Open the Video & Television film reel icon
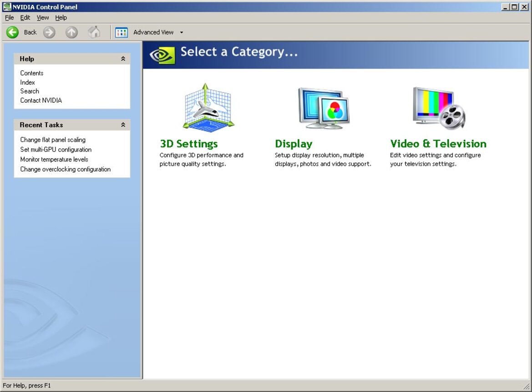 click(439, 108)
